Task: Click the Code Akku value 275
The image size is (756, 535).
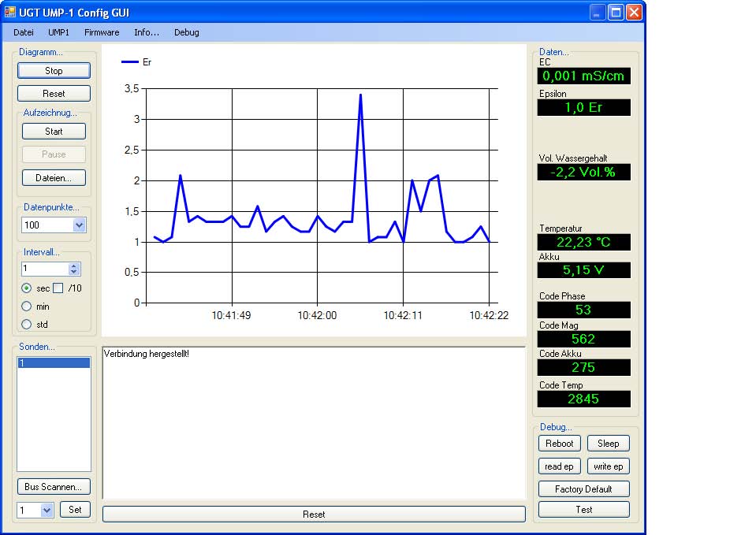Action: click(584, 367)
